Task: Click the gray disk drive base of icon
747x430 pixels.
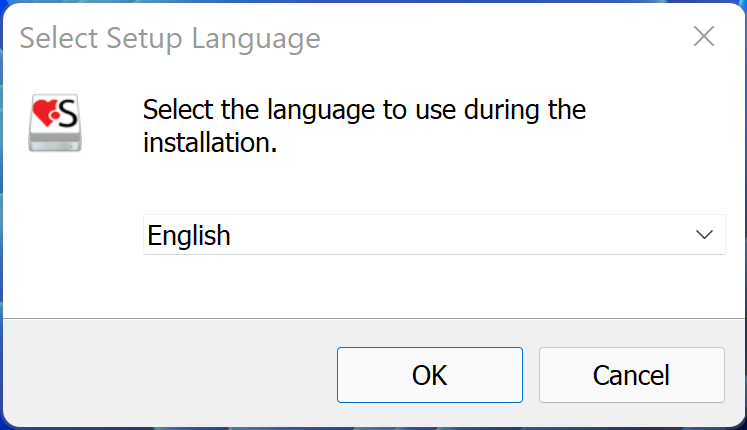Action: coord(55,143)
